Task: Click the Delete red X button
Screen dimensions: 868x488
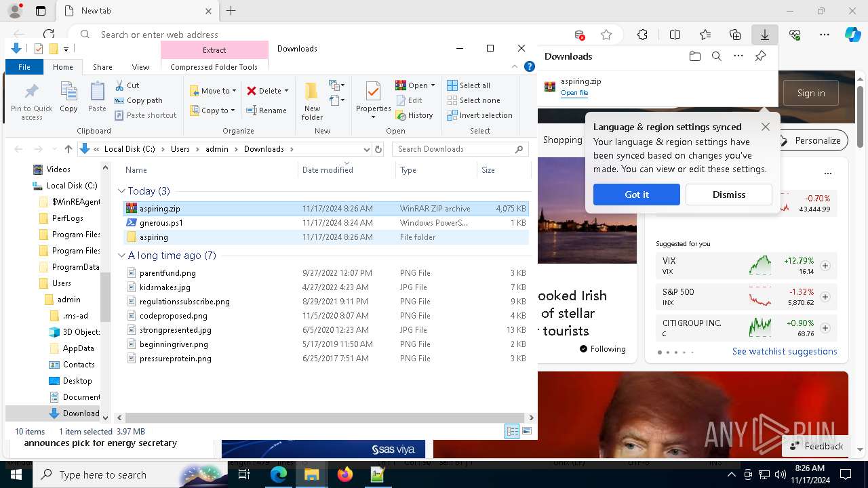Action: click(x=267, y=91)
